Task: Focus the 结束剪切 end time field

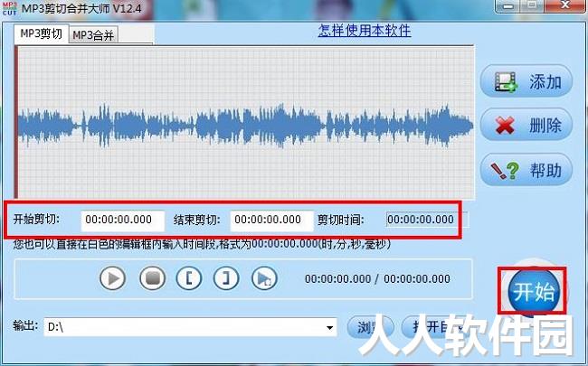Action: [x=272, y=220]
